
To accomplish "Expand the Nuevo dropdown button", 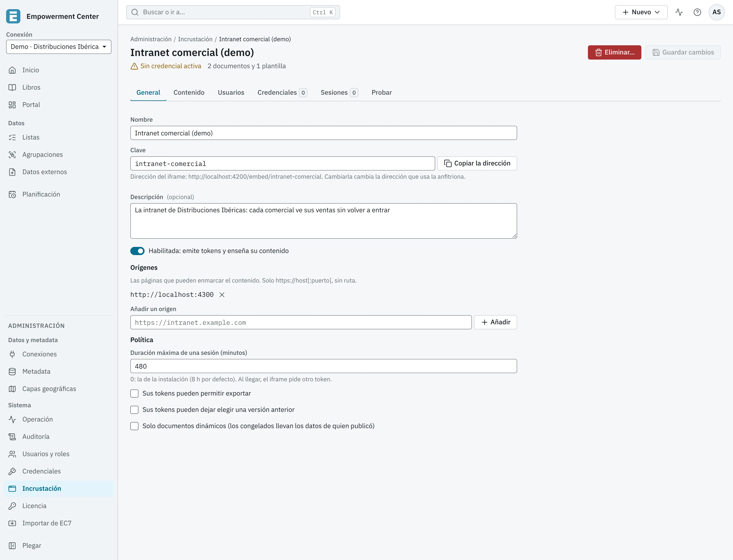I will 641,12.
